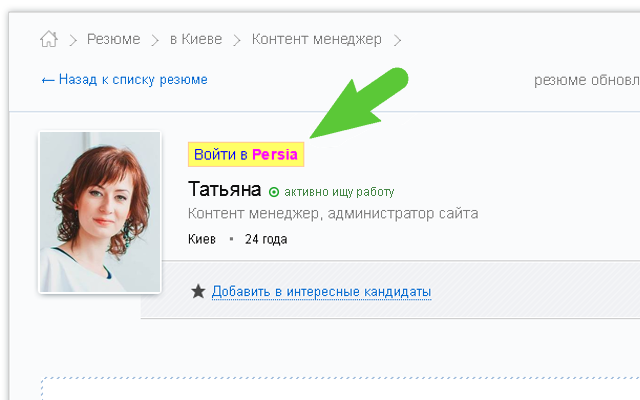Open the в Киеве breadcrumb item

coord(196,40)
